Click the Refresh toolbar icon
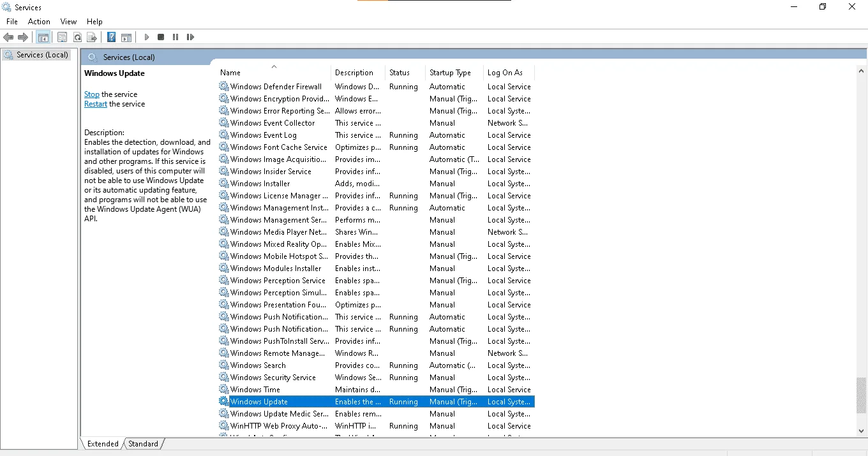 click(x=77, y=37)
